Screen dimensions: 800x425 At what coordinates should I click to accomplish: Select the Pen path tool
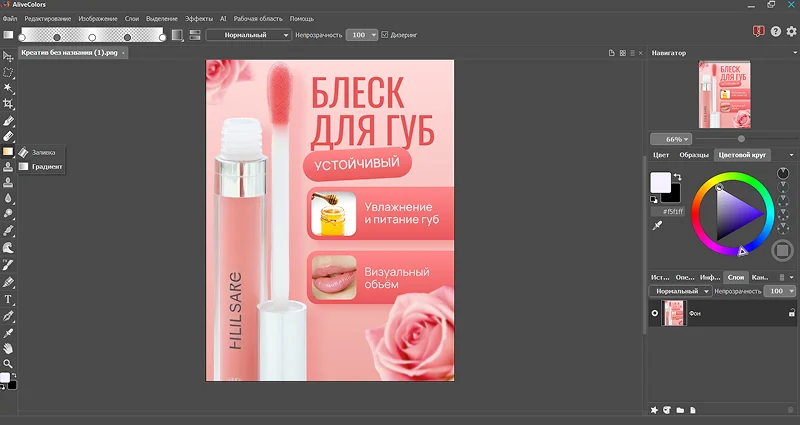tap(8, 316)
